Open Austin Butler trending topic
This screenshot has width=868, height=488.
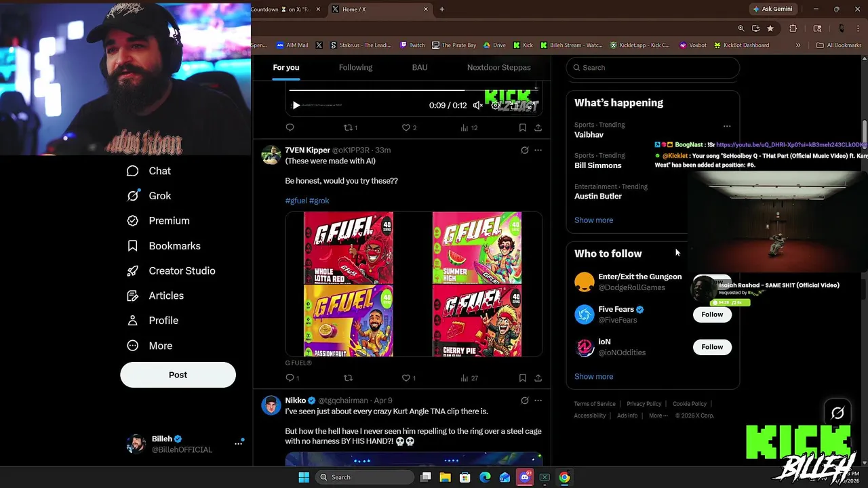tap(597, 197)
